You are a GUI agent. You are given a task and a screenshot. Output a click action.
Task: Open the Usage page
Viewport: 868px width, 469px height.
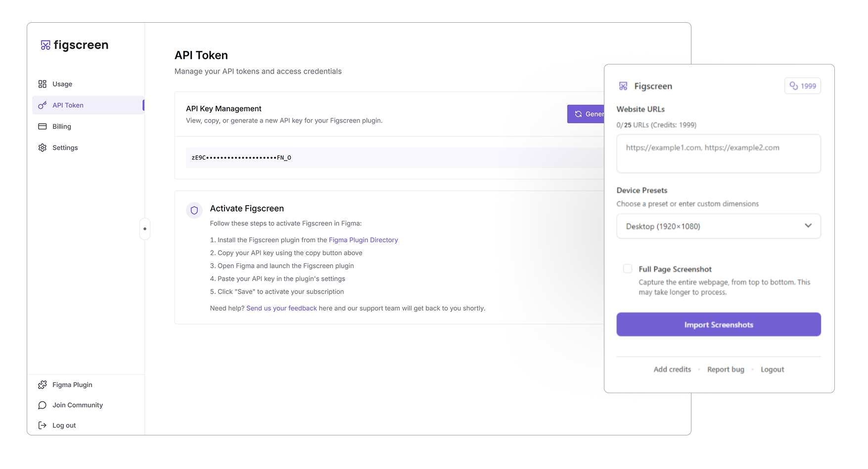coord(88,84)
